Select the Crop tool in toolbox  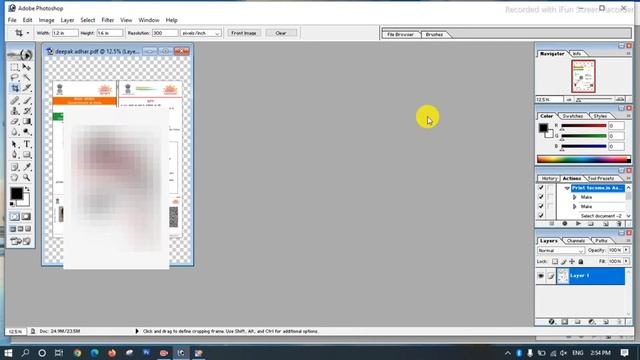point(15,88)
